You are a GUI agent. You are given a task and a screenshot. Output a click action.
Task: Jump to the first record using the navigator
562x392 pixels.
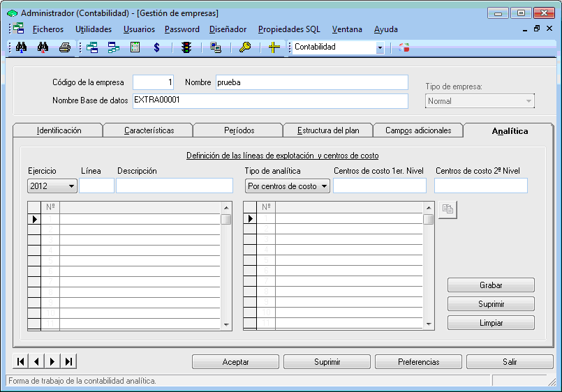point(21,361)
